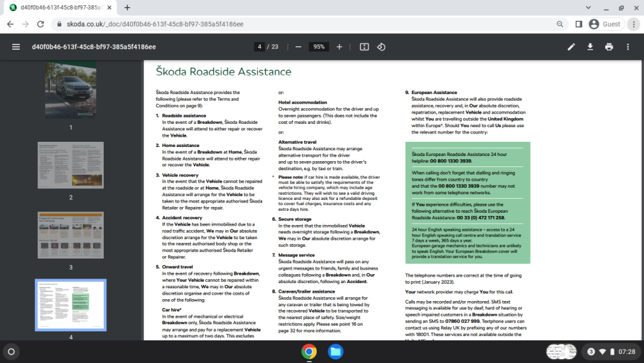Viewport: 644px width, 363px height.
Task: Print the PDF document
Action: [x=609, y=47]
